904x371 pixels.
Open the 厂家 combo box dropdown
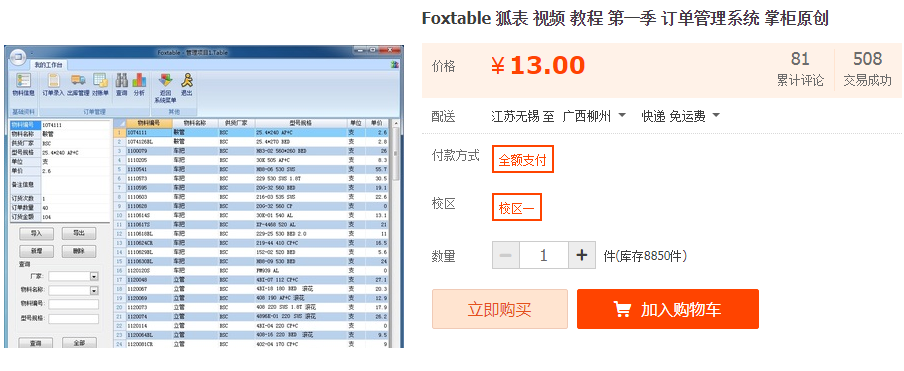(95, 277)
